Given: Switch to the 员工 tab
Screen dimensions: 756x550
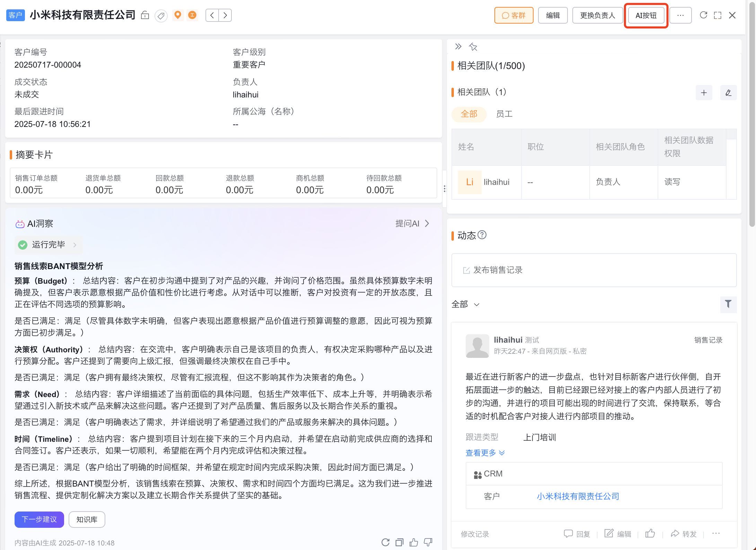Looking at the screenshot, I should (x=504, y=114).
